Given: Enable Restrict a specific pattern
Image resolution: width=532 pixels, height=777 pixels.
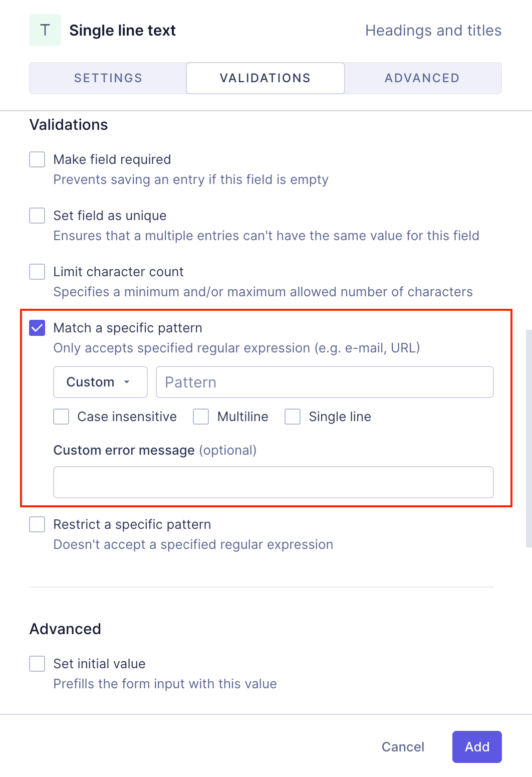Looking at the screenshot, I should (37, 524).
